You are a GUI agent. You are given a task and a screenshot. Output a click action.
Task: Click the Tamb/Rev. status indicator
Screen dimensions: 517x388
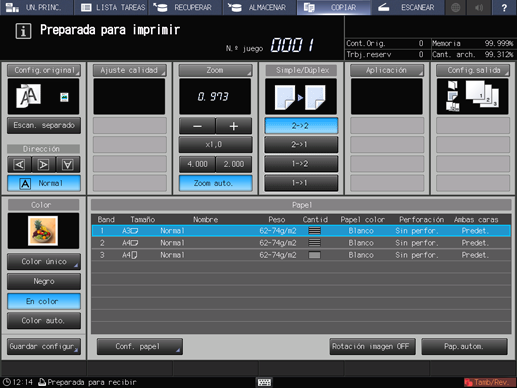(488, 382)
